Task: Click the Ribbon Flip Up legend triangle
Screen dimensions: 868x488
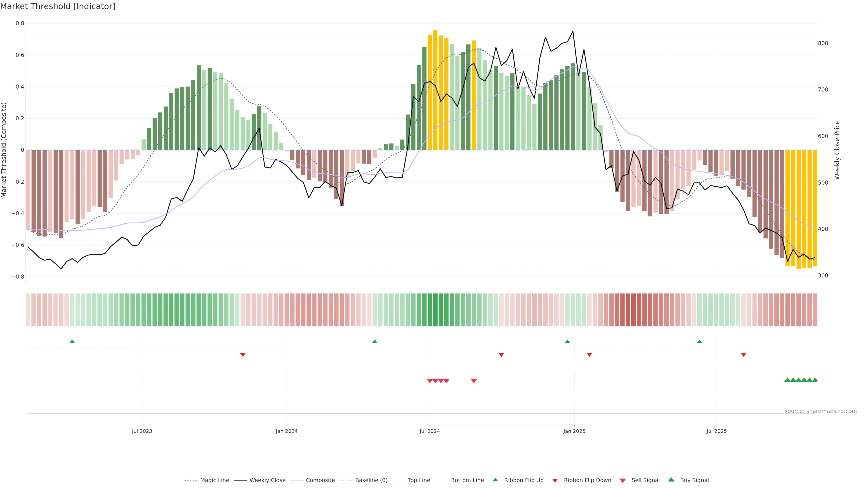Action: coord(495,480)
